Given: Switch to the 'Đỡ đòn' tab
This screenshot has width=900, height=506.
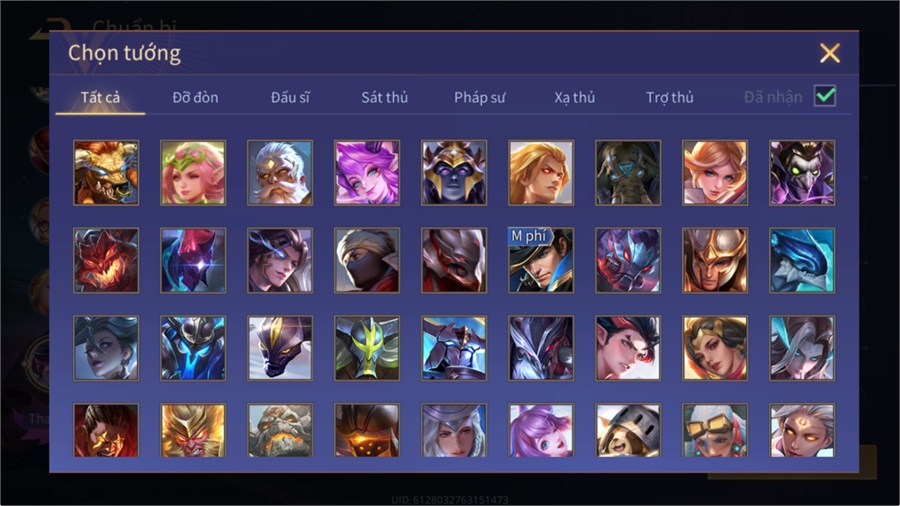Looking at the screenshot, I should (195, 98).
